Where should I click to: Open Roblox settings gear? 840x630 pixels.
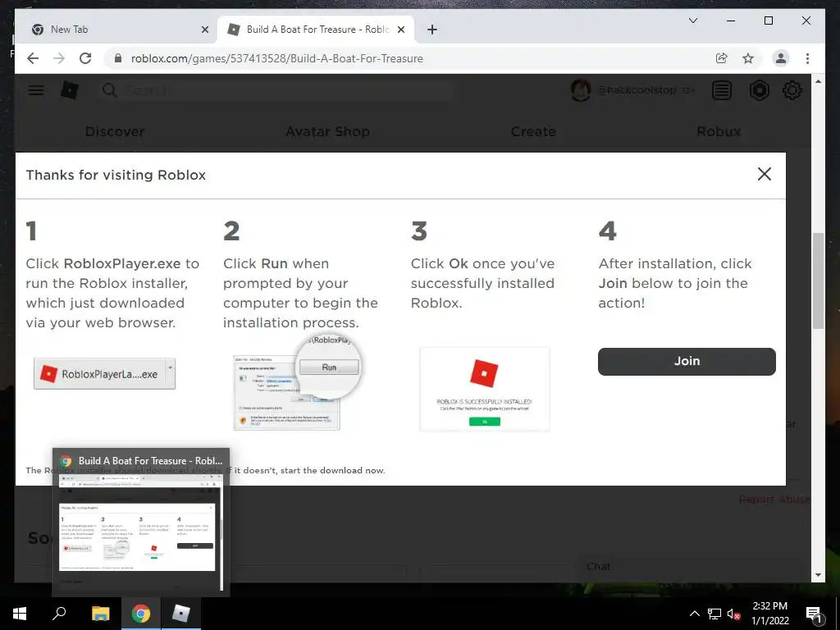click(x=792, y=90)
